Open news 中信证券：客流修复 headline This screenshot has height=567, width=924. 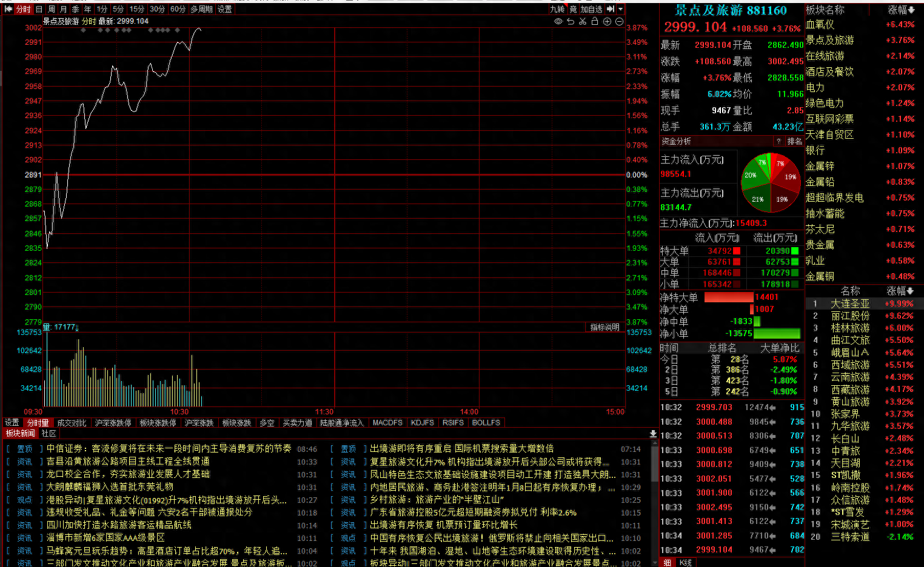[x=169, y=449]
